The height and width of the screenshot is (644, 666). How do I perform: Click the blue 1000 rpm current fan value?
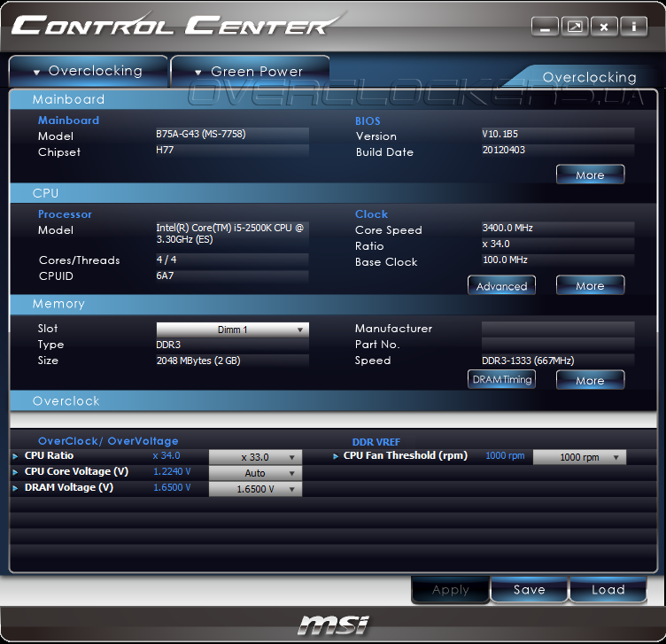(505, 456)
